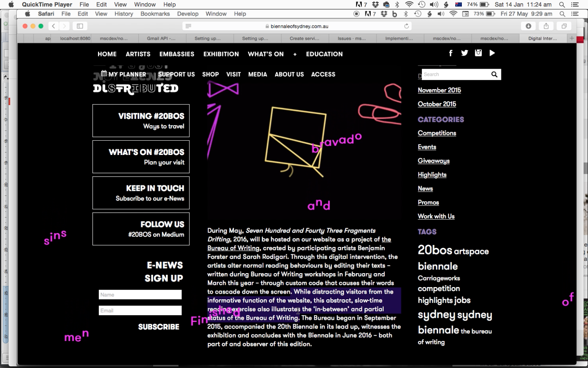Open the EXHIBITION navigation link

click(x=221, y=54)
